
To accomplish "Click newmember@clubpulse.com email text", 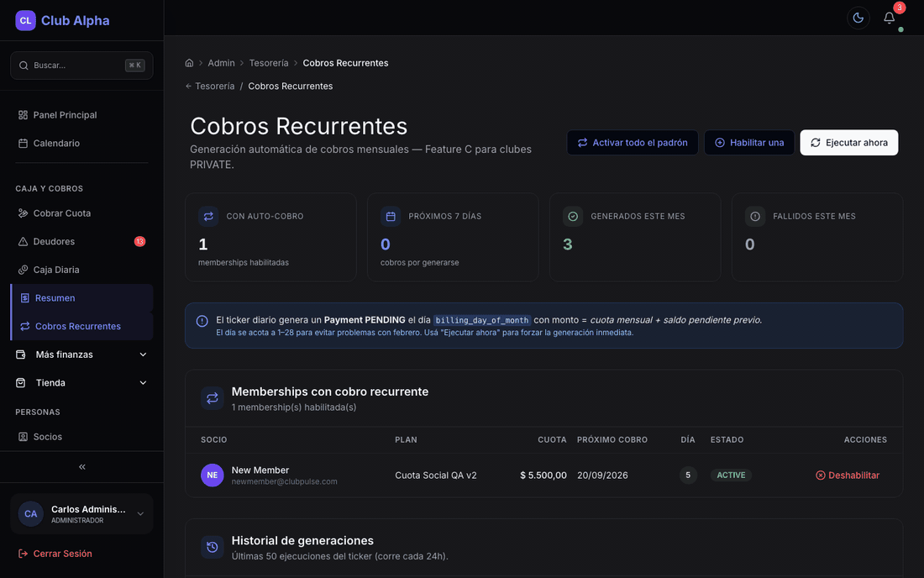I will (284, 482).
